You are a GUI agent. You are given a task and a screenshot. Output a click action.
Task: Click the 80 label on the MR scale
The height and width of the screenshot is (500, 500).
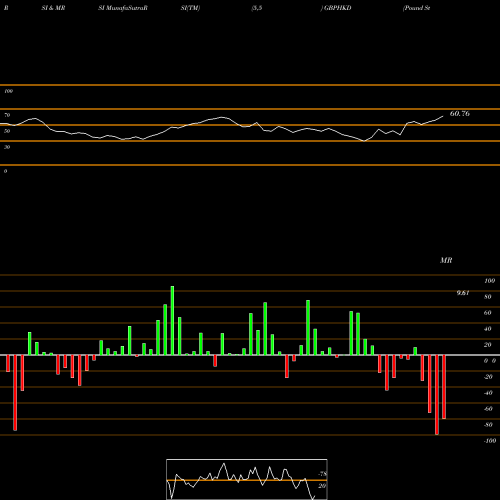pyautogui.click(x=488, y=297)
